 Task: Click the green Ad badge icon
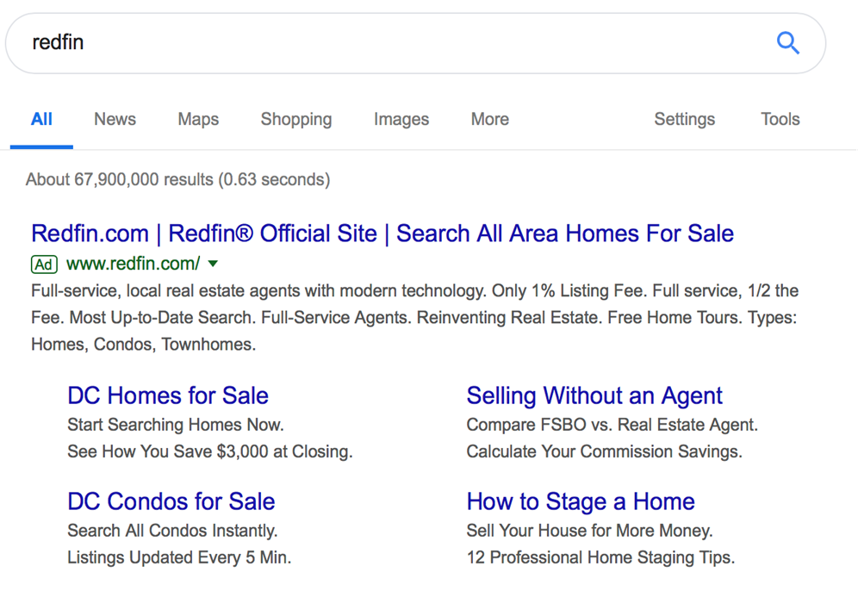point(44,264)
